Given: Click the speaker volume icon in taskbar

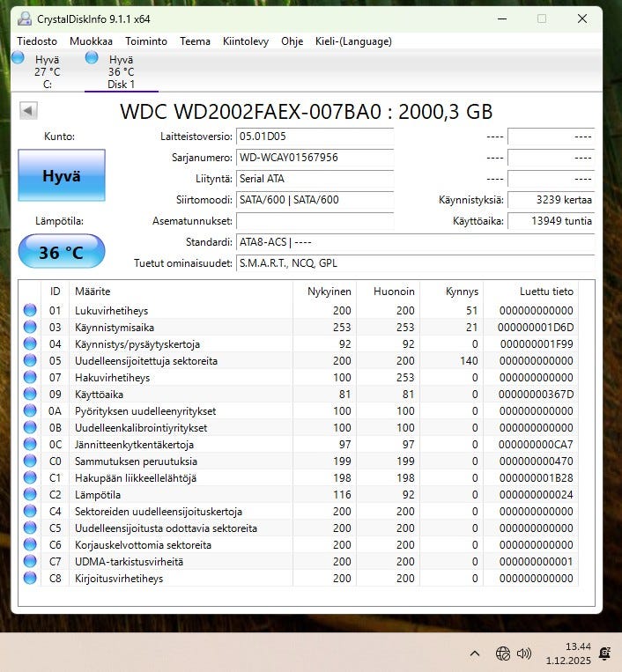Looking at the screenshot, I should click(x=524, y=654).
